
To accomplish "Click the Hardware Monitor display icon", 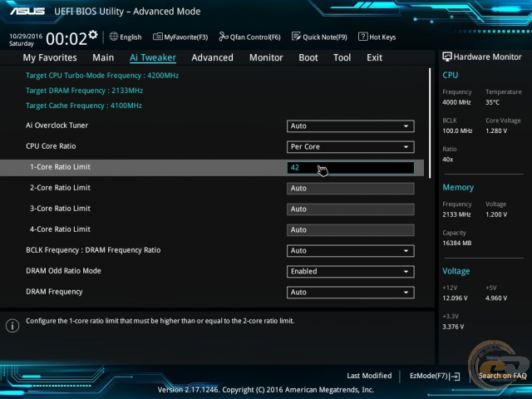I will tap(447, 57).
